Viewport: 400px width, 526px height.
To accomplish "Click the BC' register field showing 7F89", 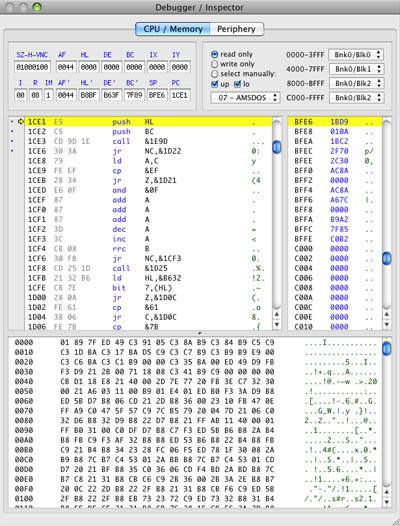I will 134,95.
